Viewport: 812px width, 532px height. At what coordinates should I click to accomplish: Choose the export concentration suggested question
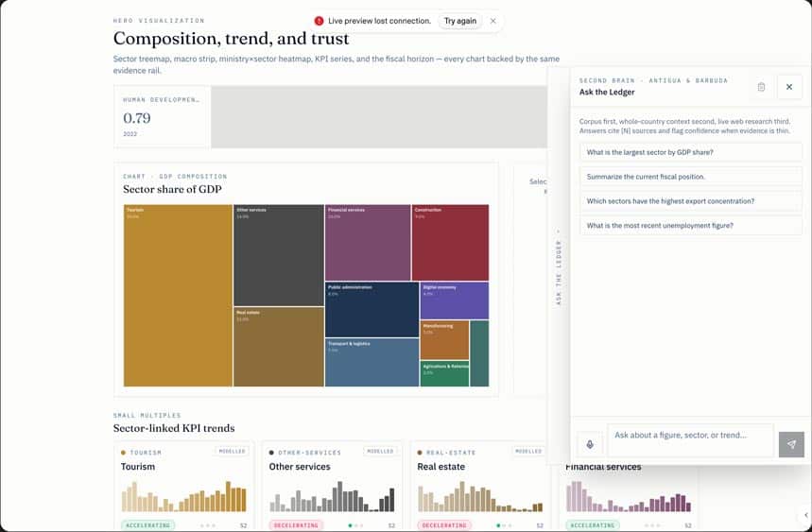pos(691,200)
